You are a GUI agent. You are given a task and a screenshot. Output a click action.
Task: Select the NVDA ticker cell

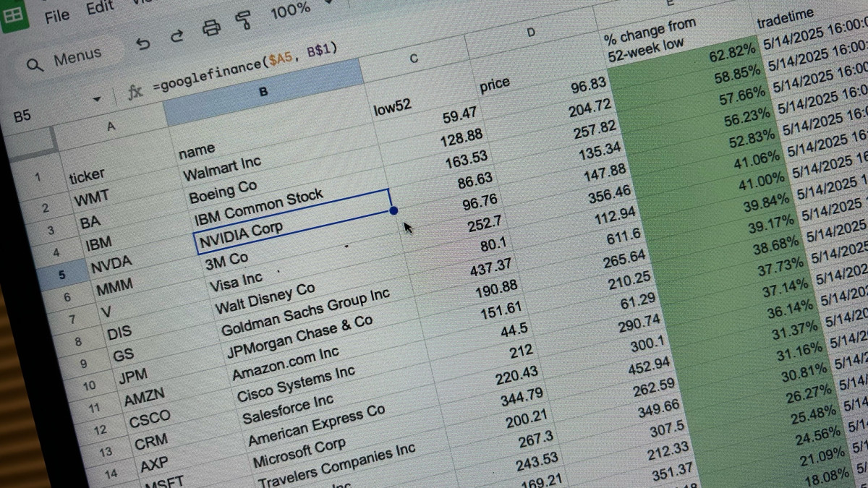[111, 265]
